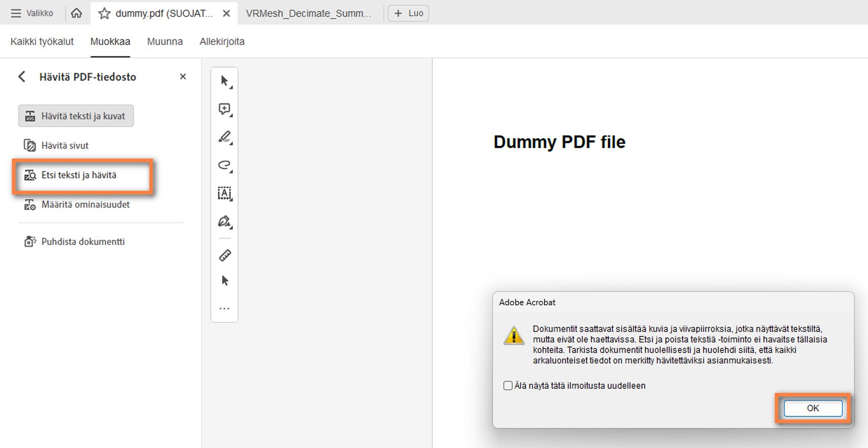Go to the Home icon
Screen dimensions: 868x448
tap(76, 13)
